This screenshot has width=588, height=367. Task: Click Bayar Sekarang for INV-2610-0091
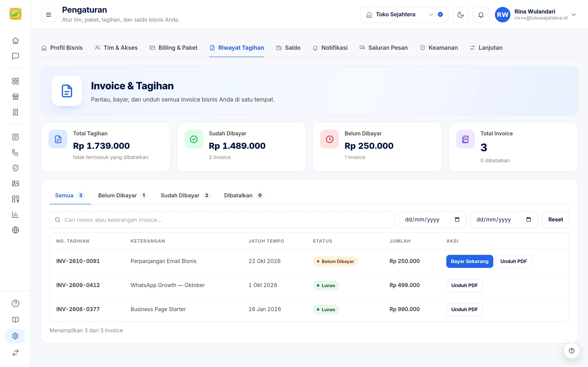(x=469, y=261)
